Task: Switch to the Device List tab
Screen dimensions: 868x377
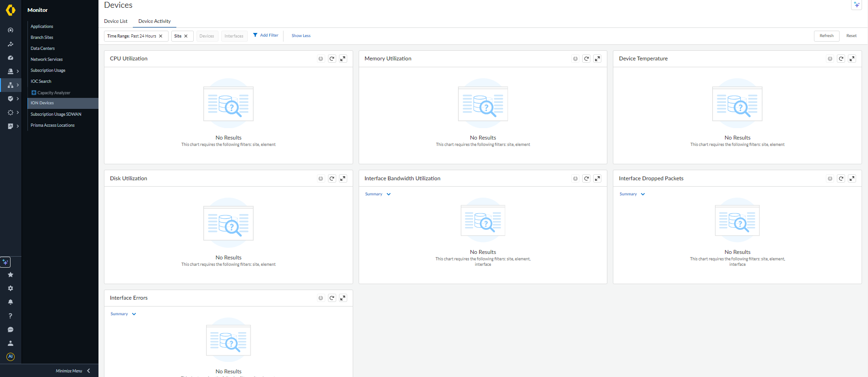Action: click(115, 21)
